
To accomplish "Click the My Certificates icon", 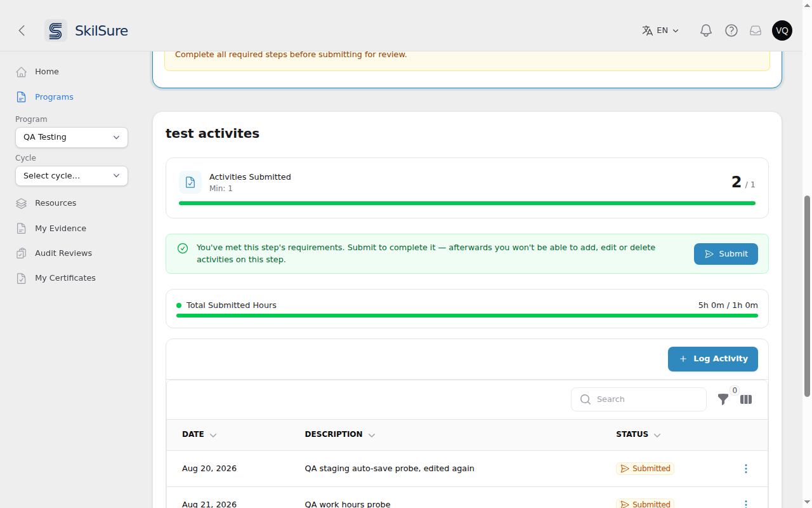I will (22, 278).
